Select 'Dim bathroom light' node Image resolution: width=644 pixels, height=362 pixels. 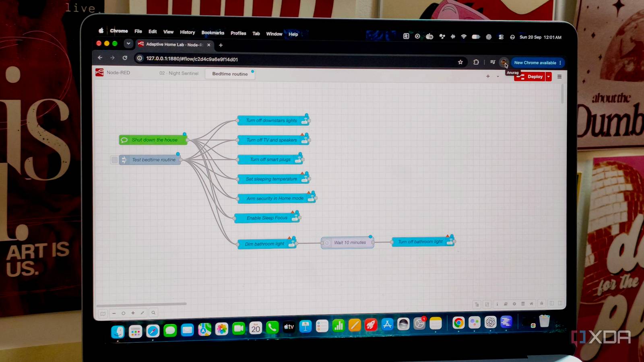(267, 244)
